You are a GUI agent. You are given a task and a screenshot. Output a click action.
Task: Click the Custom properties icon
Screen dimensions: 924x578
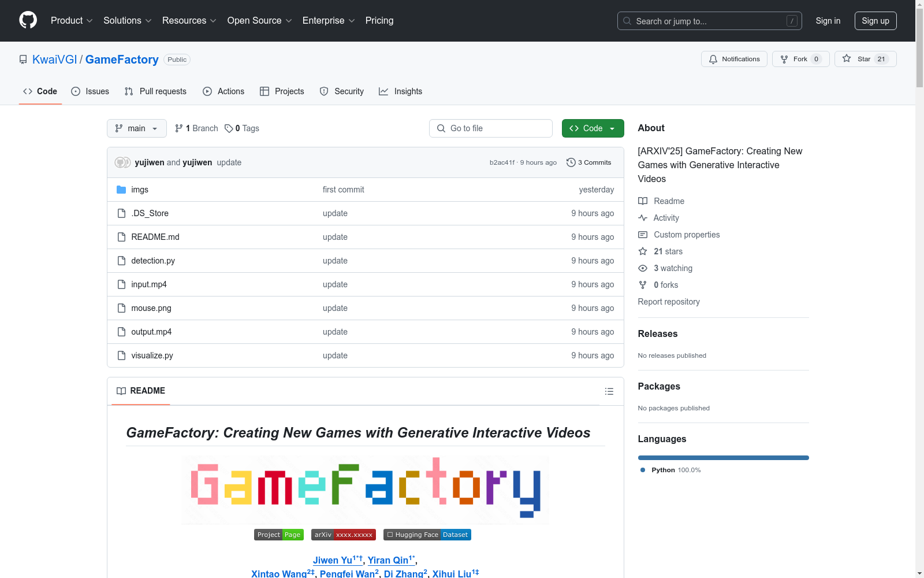643,235
